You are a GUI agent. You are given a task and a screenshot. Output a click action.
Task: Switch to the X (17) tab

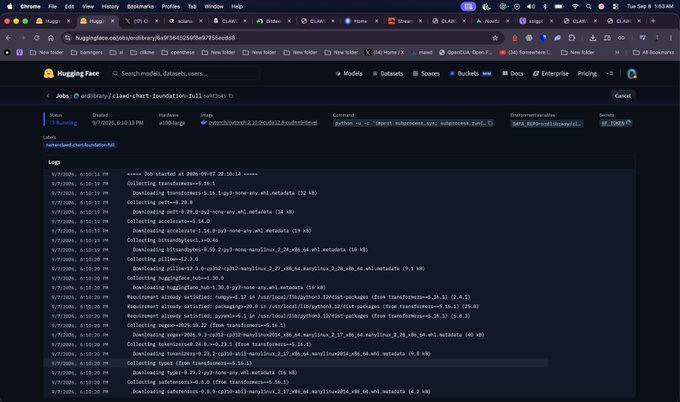point(141,21)
